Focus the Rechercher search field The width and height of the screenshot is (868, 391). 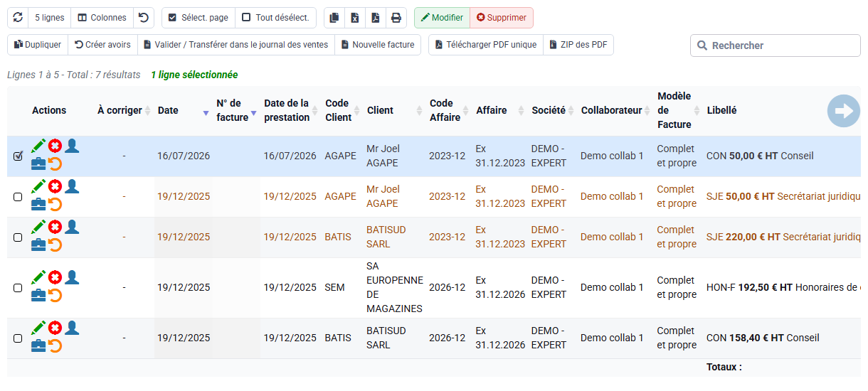click(775, 45)
